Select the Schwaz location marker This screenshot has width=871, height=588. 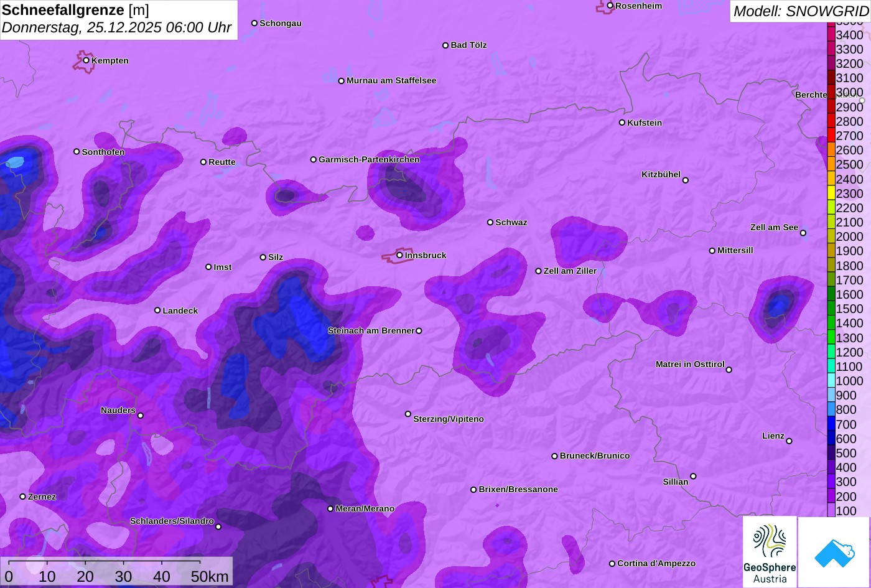tap(490, 222)
